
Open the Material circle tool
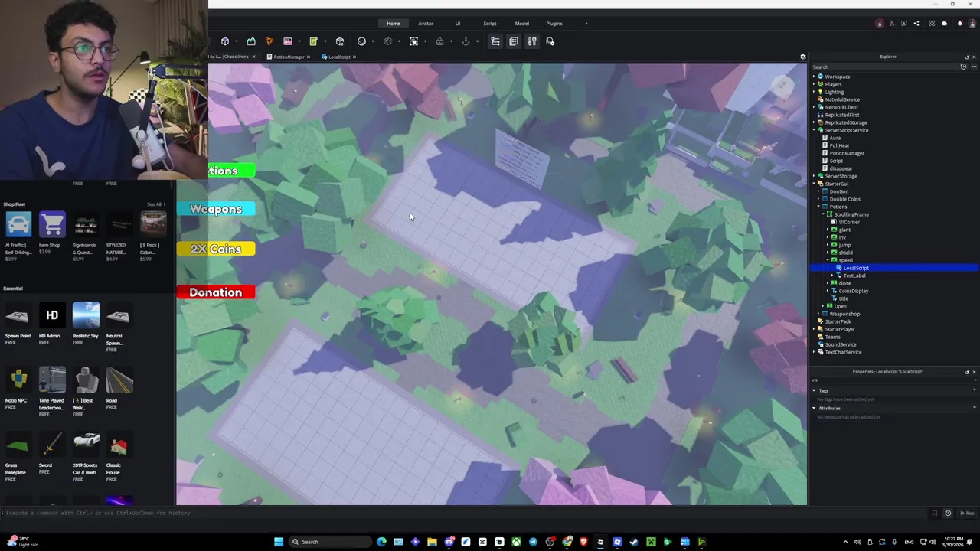tap(361, 41)
